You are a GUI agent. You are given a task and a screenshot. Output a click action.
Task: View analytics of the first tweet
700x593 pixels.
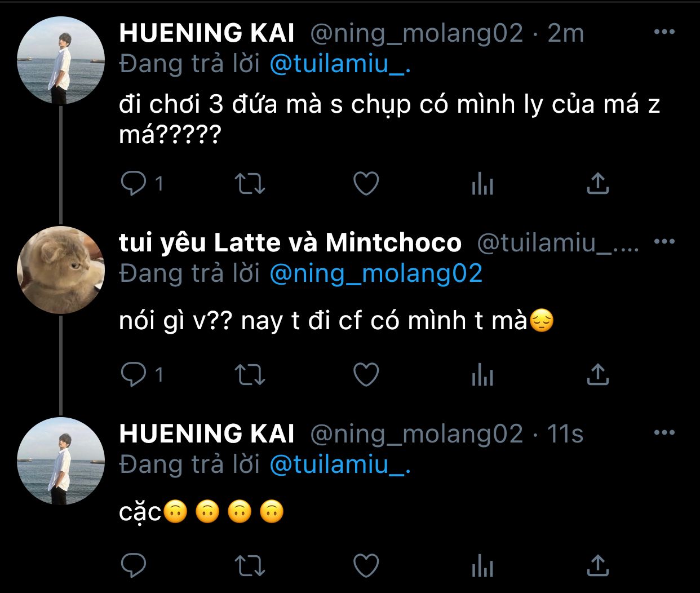(482, 184)
